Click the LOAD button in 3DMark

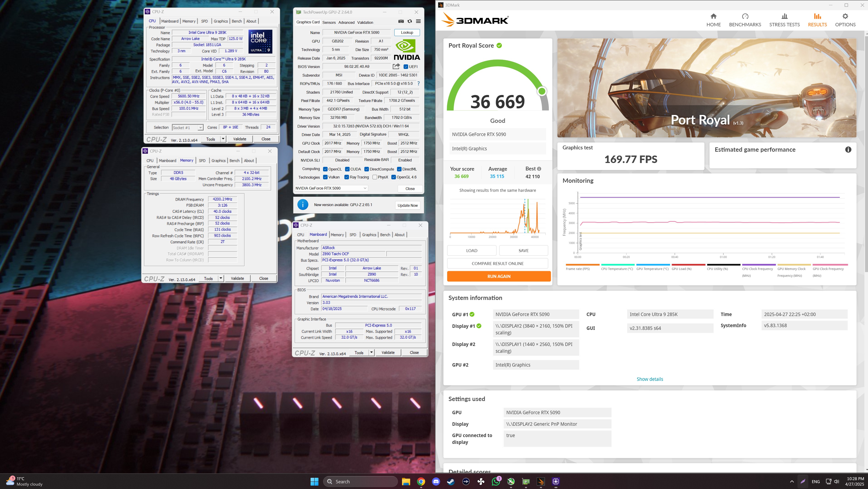pyautogui.click(x=471, y=251)
